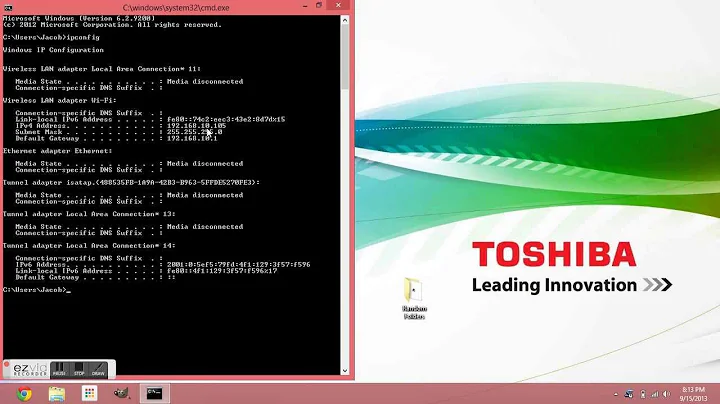The width and height of the screenshot is (720, 404).
Task: Click 'Tunnel adapter Local Area Connection* 14' line
Action: coord(89,246)
